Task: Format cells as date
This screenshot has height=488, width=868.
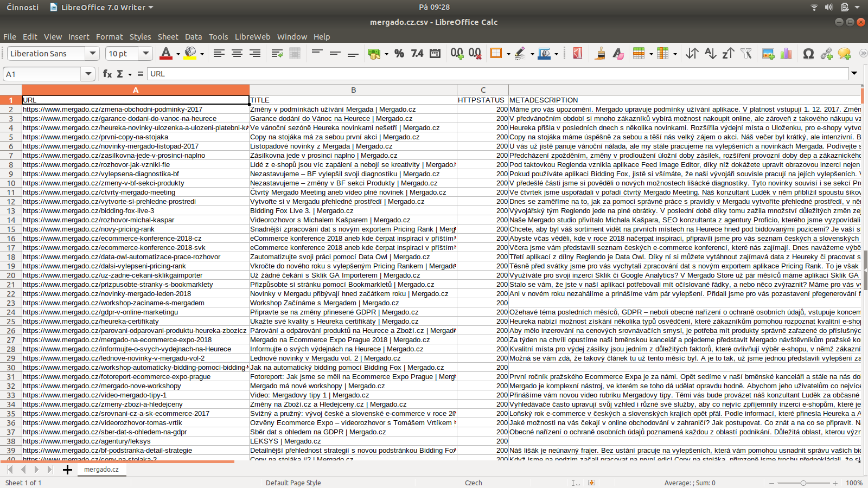Action: [x=435, y=54]
